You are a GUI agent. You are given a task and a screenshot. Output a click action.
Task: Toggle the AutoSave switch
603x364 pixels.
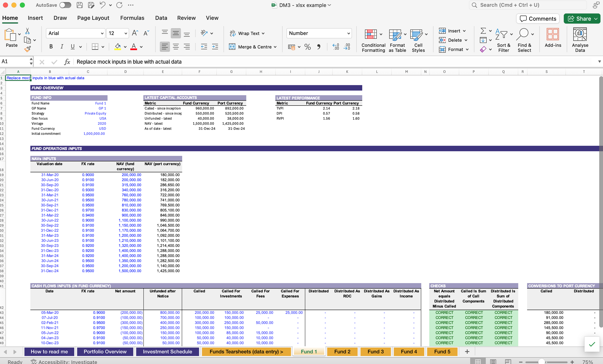65,5
